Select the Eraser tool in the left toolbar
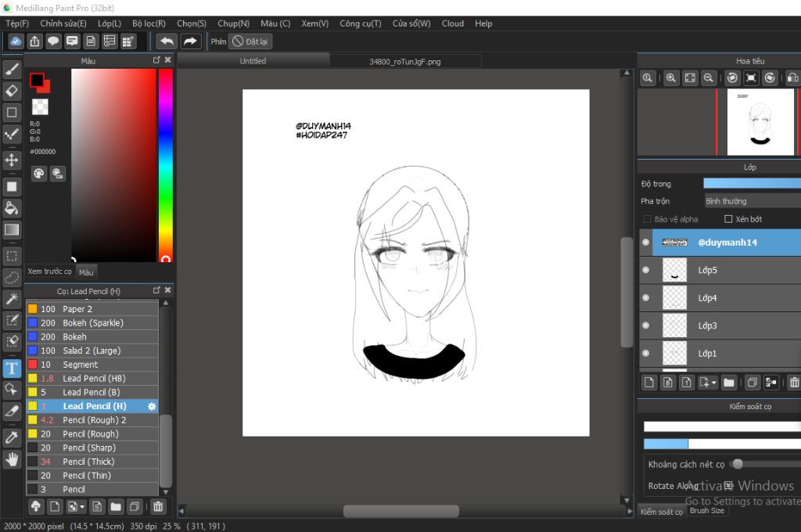The width and height of the screenshot is (801, 532). (12, 91)
